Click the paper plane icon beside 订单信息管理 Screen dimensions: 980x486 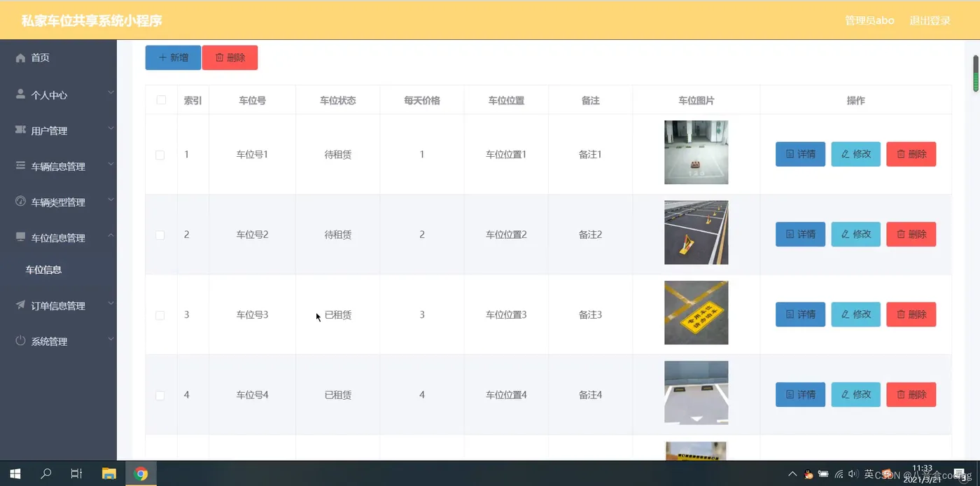click(x=20, y=305)
